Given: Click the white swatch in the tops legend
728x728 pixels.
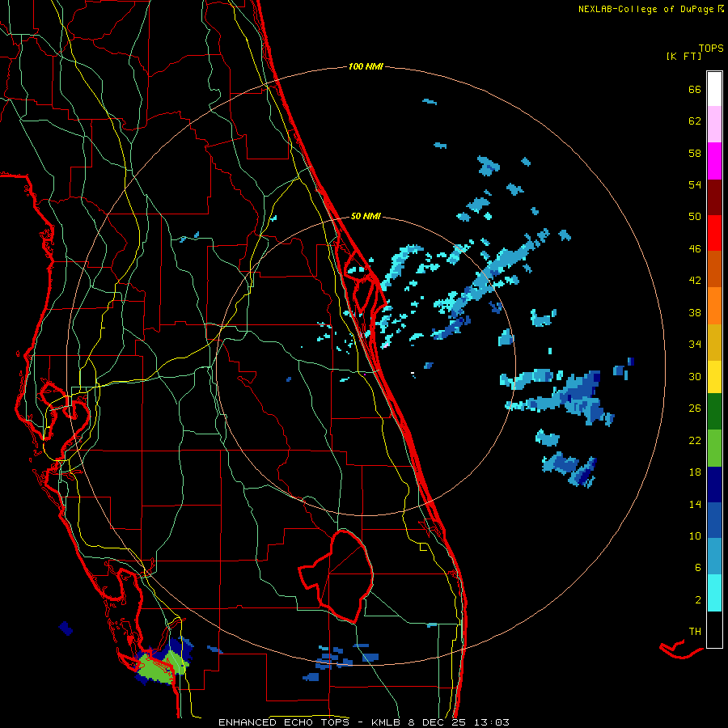Looking at the screenshot, I should (x=714, y=89).
